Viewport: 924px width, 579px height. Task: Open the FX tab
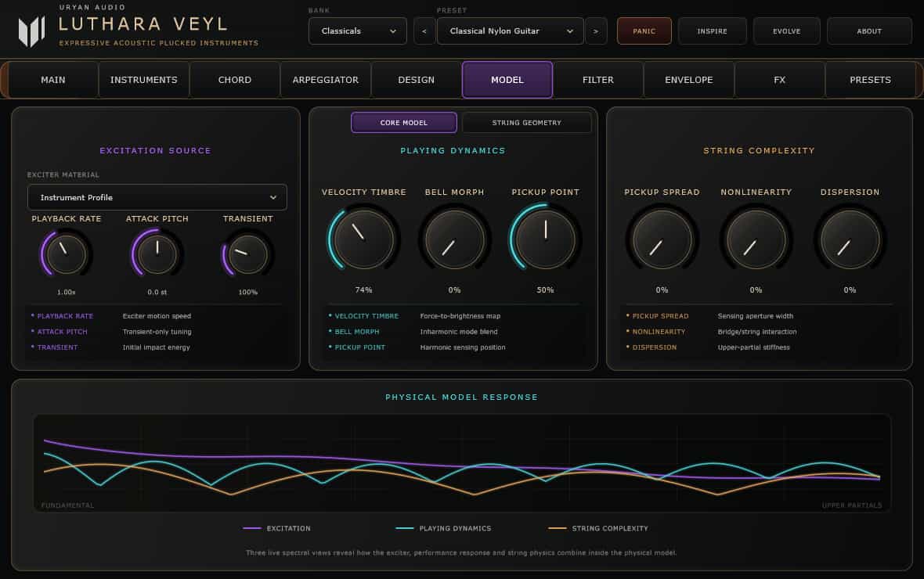click(x=780, y=80)
